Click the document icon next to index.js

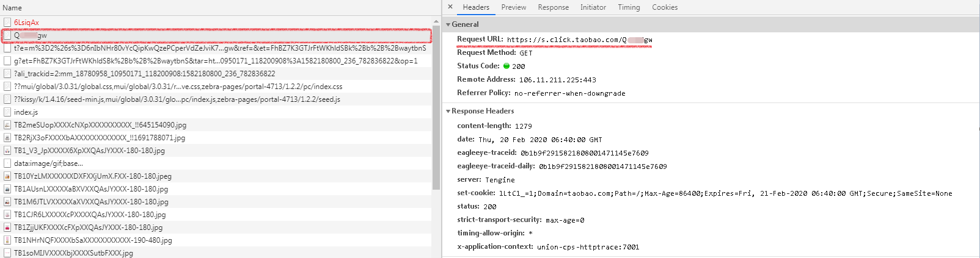pos(7,112)
